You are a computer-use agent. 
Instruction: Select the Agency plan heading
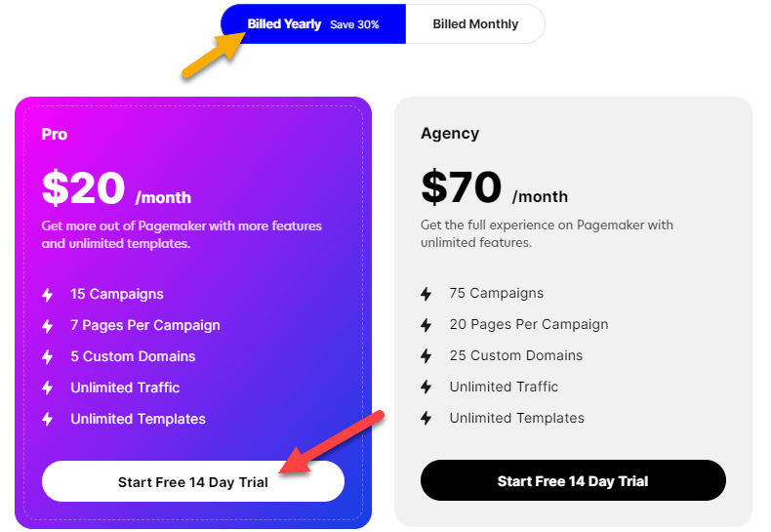pyautogui.click(x=450, y=134)
